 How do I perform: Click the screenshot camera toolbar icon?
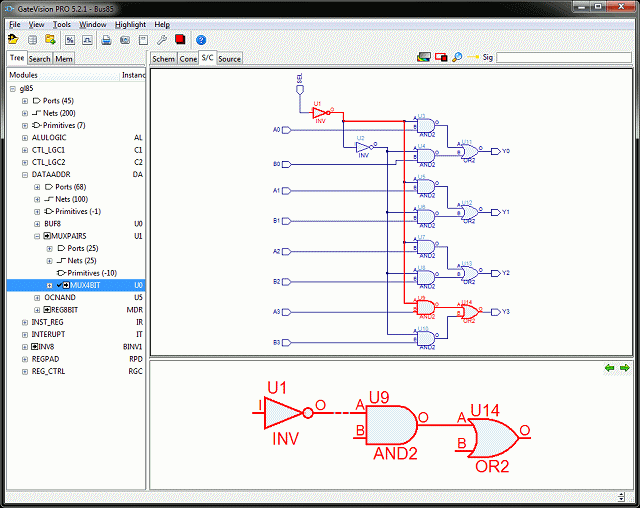pyautogui.click(x=125, y=40)
